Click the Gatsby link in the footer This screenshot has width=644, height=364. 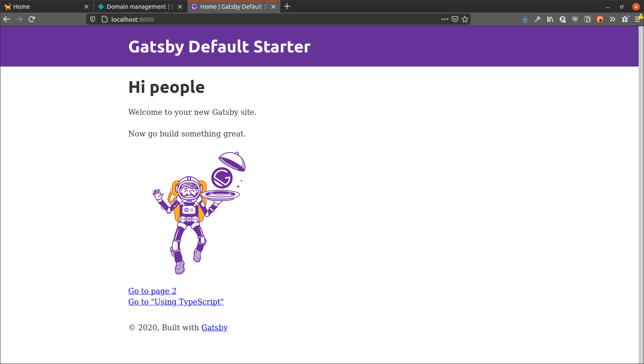(214, 327)
